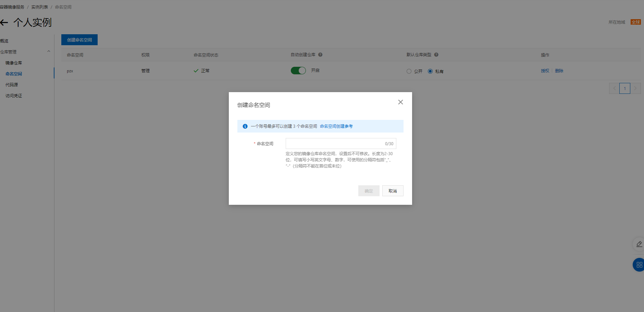Toggle the 自动创建仓库 switch for pzx
Viewport: 644px width, 312px height.
[x=298, y=71]
